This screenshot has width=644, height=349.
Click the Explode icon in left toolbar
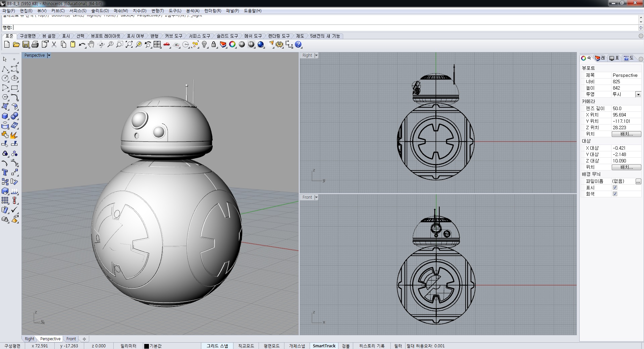tap(14, 135)
